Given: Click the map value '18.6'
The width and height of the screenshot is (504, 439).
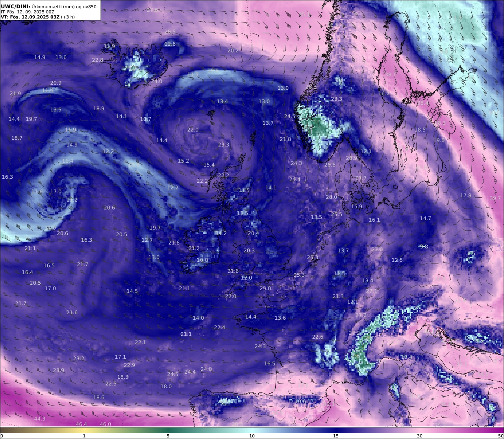Looking at the screenshot, I should (x=99, y=397).
